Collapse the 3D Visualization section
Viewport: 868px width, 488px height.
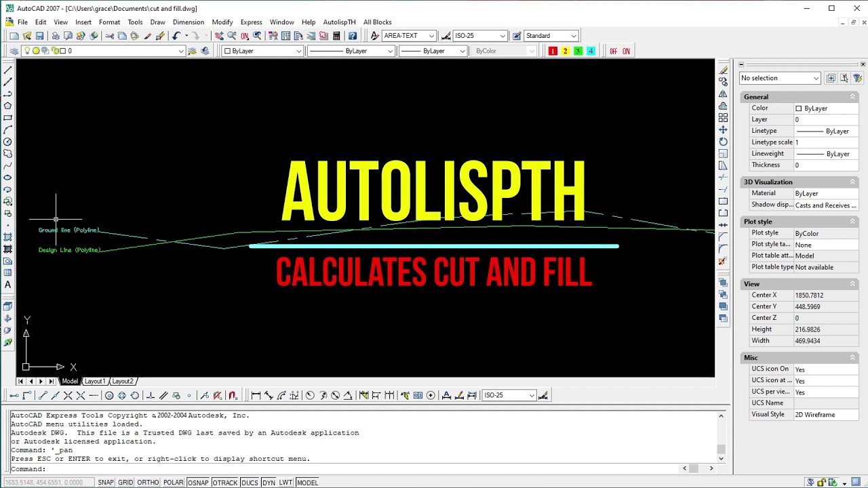pyautogui.click(x=852, y=182)
